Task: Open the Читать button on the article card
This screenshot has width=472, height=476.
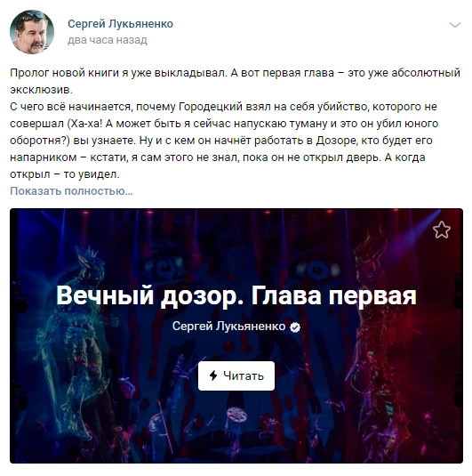Action: [236, 375]
